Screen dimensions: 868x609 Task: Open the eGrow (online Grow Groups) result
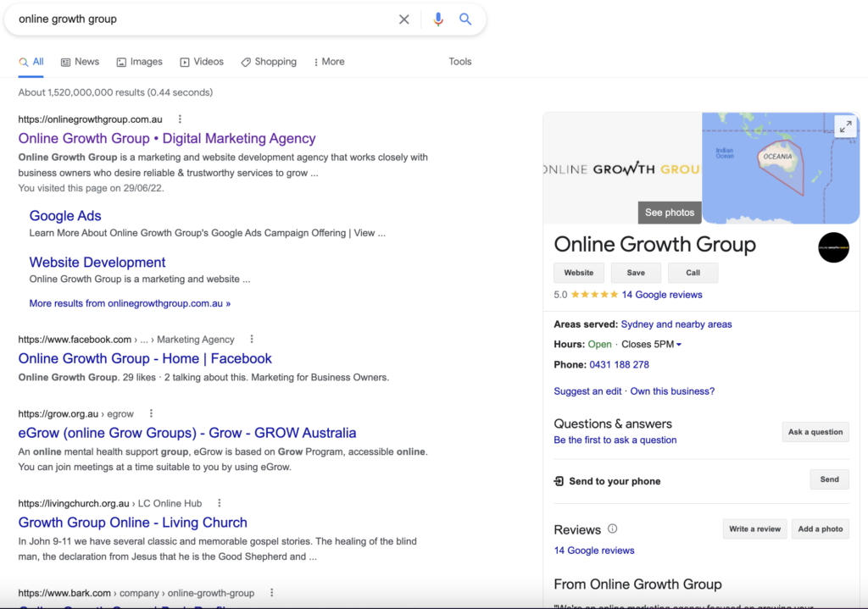click(187, 433)
